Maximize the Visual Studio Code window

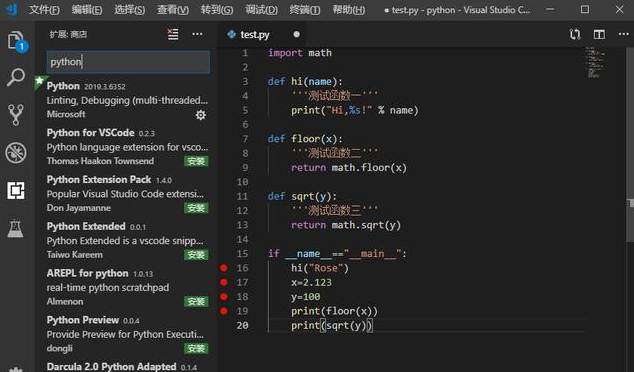click(x=585, y=9)
